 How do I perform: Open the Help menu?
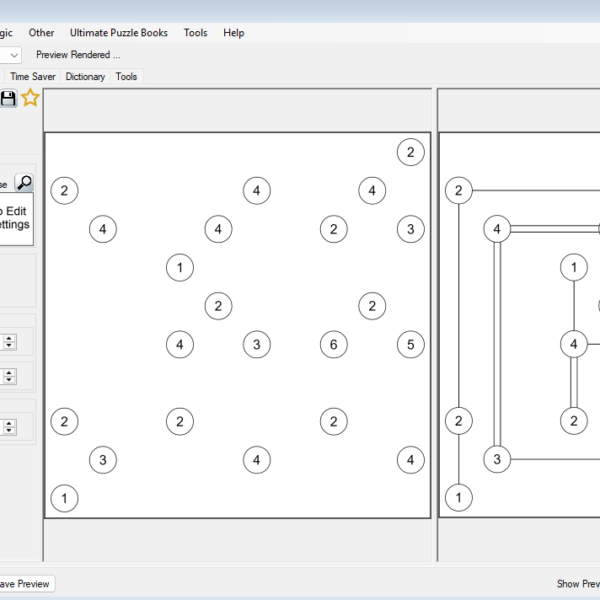234,33
